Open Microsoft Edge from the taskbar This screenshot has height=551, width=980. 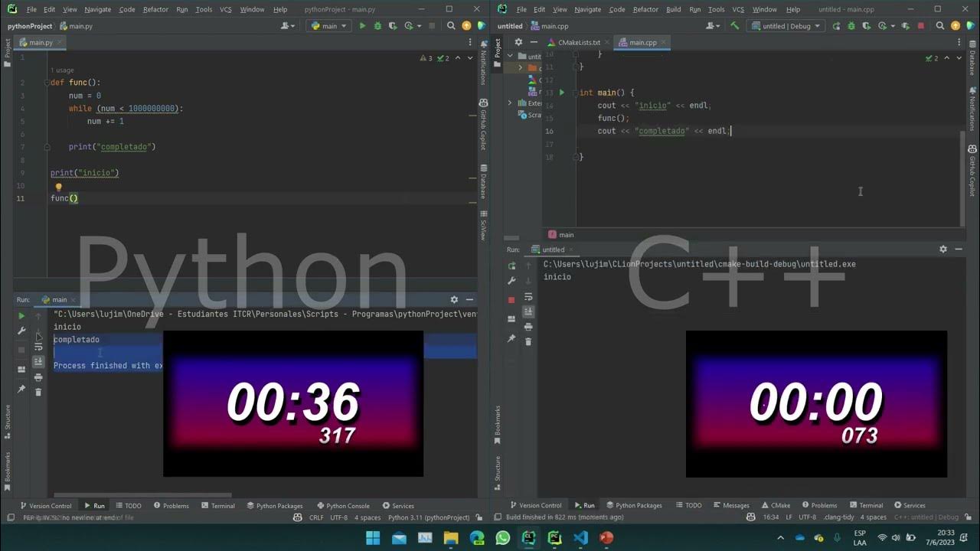(x=476, y=538)
